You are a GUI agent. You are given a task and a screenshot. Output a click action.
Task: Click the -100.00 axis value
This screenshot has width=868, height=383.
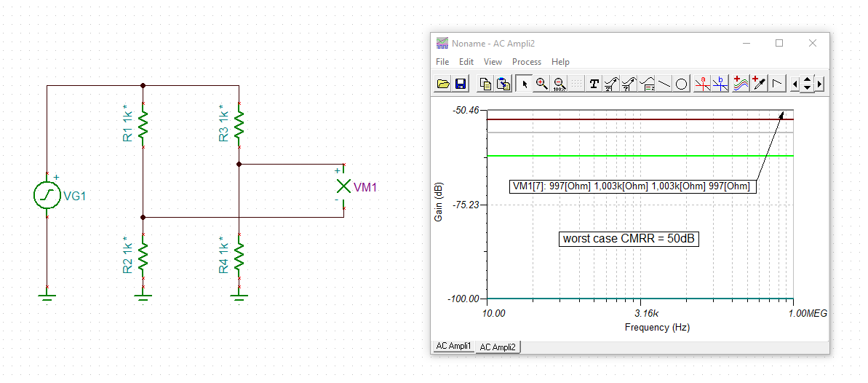coord(464,299)
